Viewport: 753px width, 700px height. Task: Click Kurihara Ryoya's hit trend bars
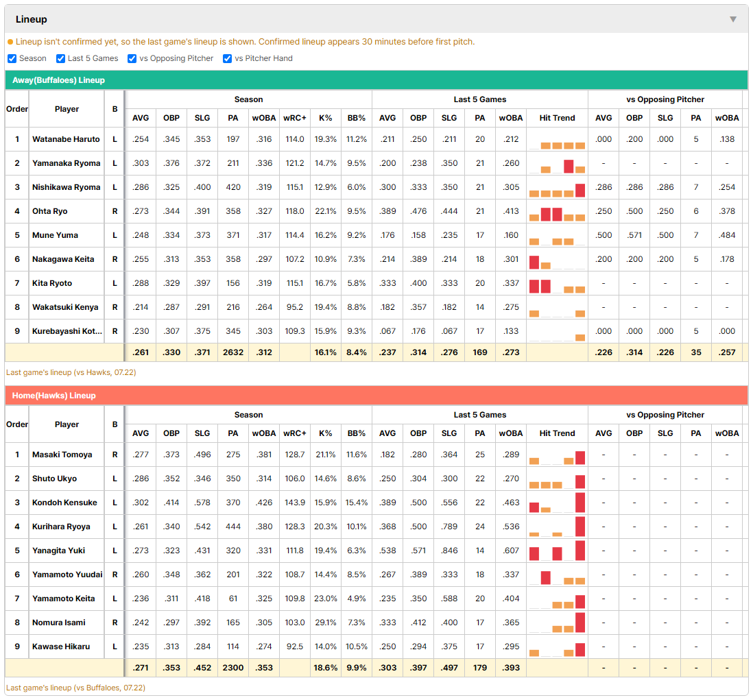coord(557,527)
